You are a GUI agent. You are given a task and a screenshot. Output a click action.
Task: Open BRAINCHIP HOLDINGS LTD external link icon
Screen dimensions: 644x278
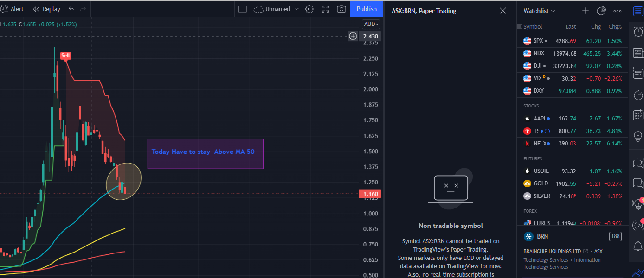(586, 251)
